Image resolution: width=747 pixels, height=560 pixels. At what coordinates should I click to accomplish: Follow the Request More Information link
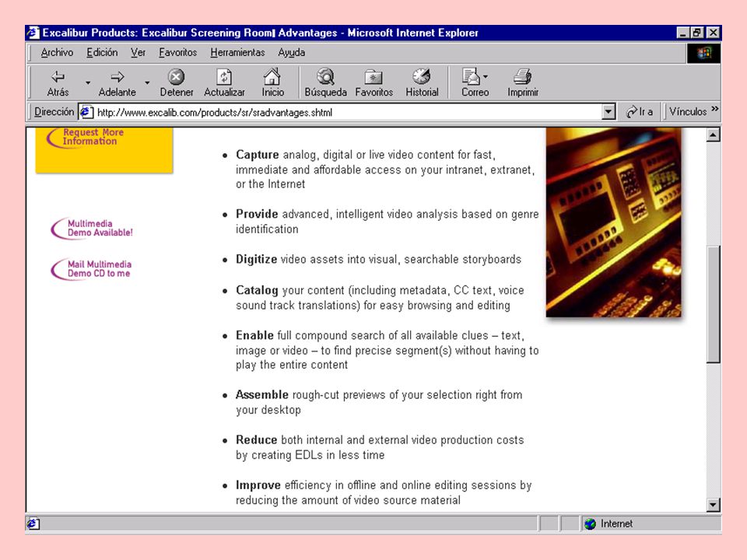pyautogui.click(x=87, y=137)
